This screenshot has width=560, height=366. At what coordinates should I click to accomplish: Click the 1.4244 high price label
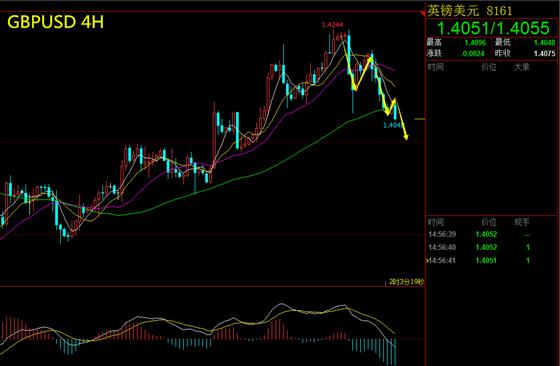pos(332,25)
